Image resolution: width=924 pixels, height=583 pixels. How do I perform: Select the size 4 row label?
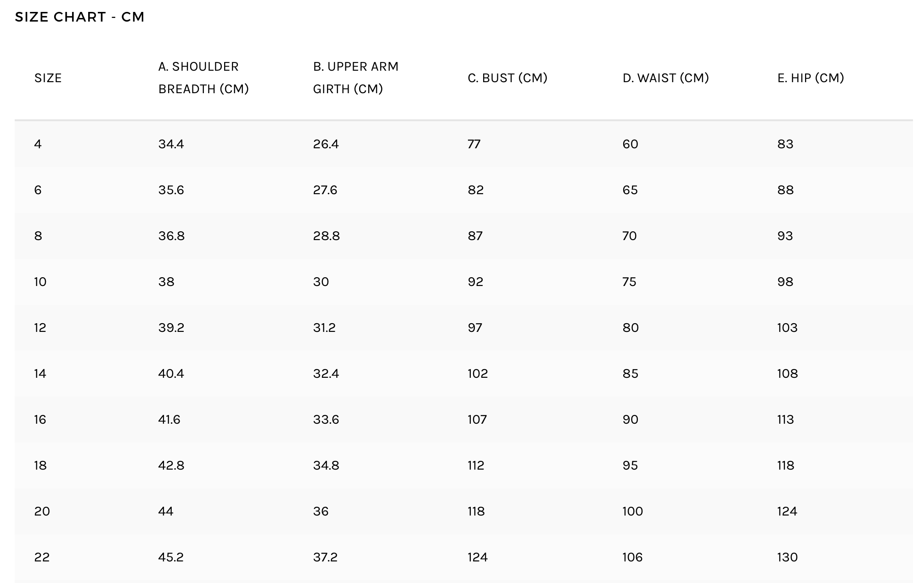click(x=38, y=144)
